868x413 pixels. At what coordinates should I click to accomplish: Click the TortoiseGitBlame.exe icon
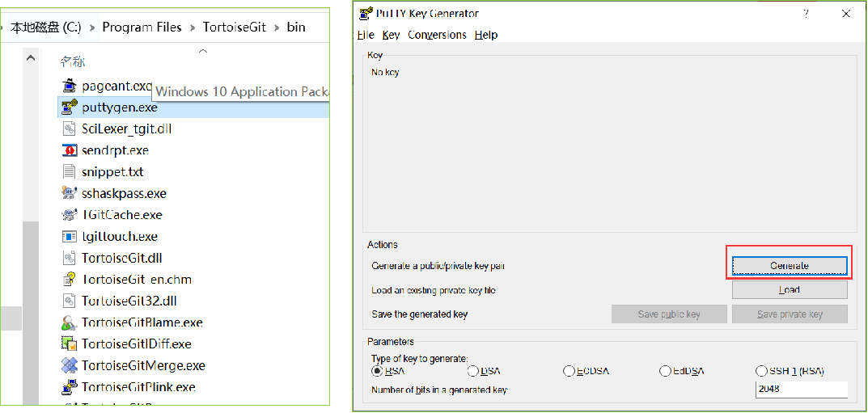(69, 322)
